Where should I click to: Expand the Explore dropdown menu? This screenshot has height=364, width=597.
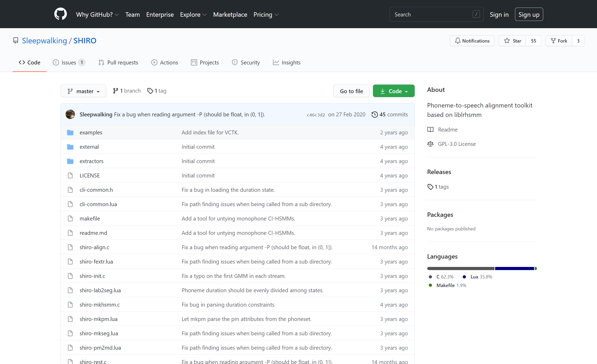(193, 15)
